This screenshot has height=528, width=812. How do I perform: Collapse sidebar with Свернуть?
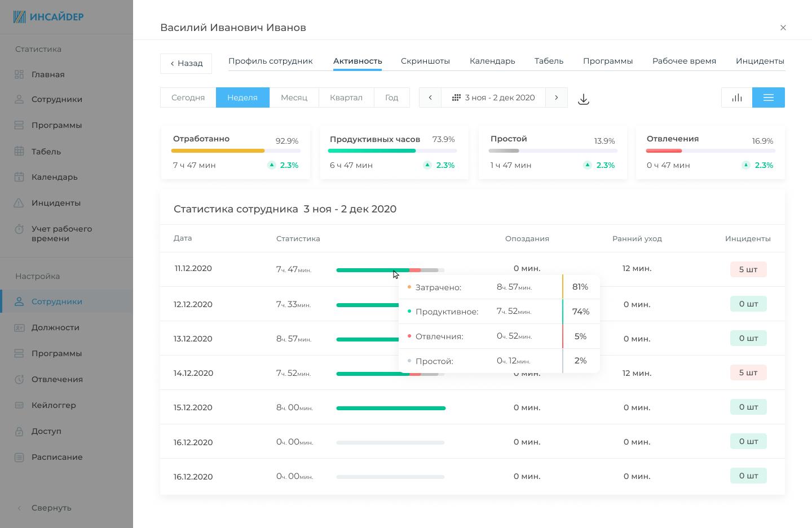(51, 508)
